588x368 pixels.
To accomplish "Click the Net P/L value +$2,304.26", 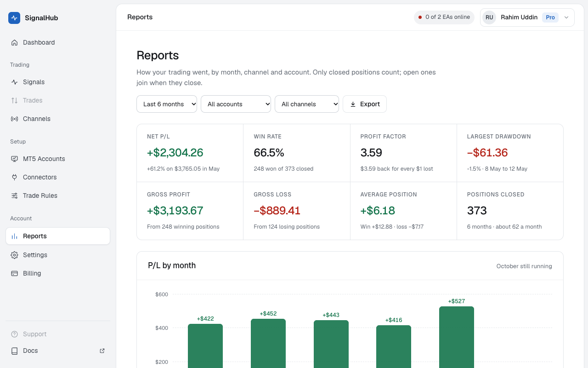I will point(175,153).
